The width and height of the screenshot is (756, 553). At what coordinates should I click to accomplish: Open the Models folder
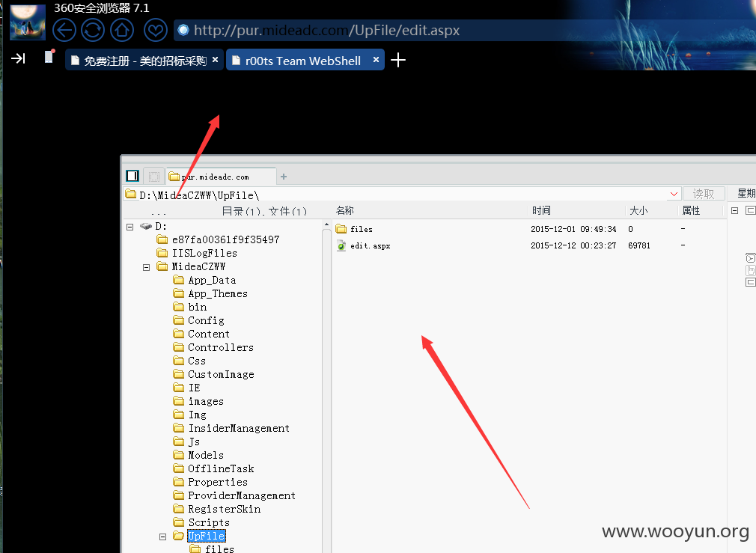point(198,456)
